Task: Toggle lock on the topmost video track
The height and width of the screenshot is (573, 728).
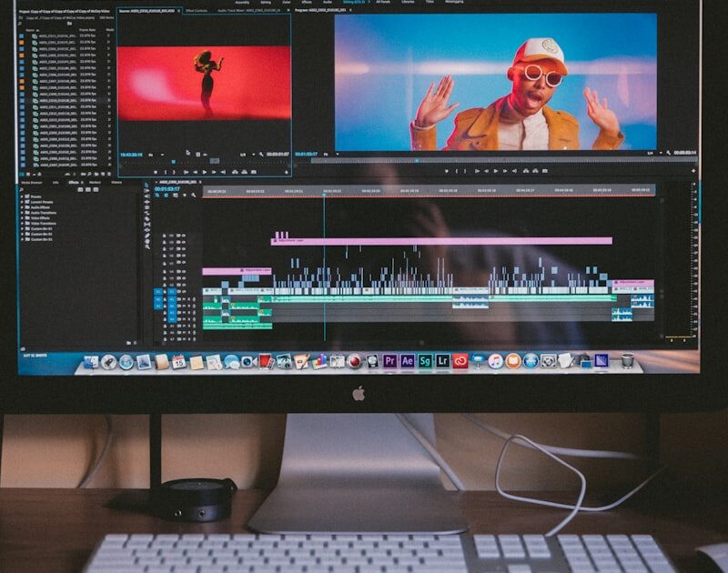Action: click(x=165, y=236)
